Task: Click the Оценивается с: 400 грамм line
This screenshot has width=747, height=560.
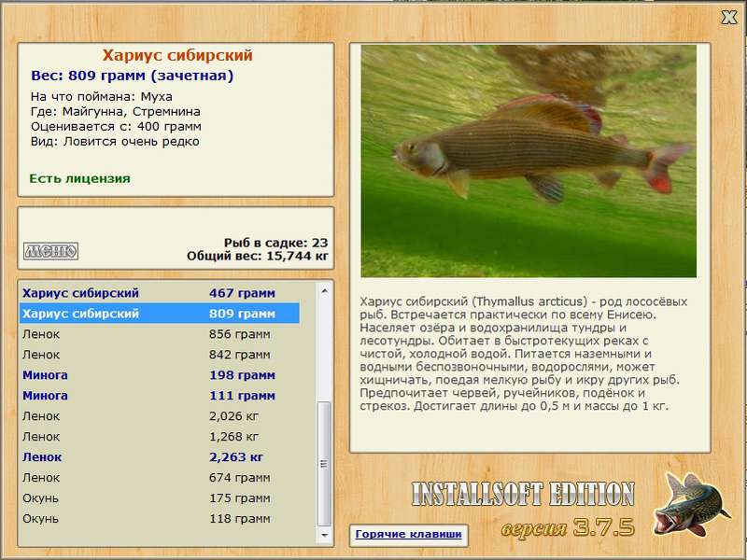Action: coord(116,127)
